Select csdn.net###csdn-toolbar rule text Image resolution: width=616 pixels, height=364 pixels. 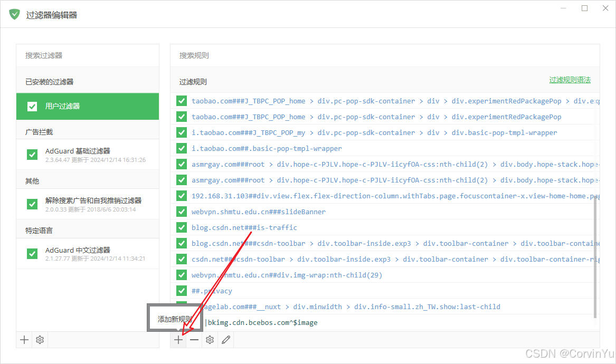(395, 259)
